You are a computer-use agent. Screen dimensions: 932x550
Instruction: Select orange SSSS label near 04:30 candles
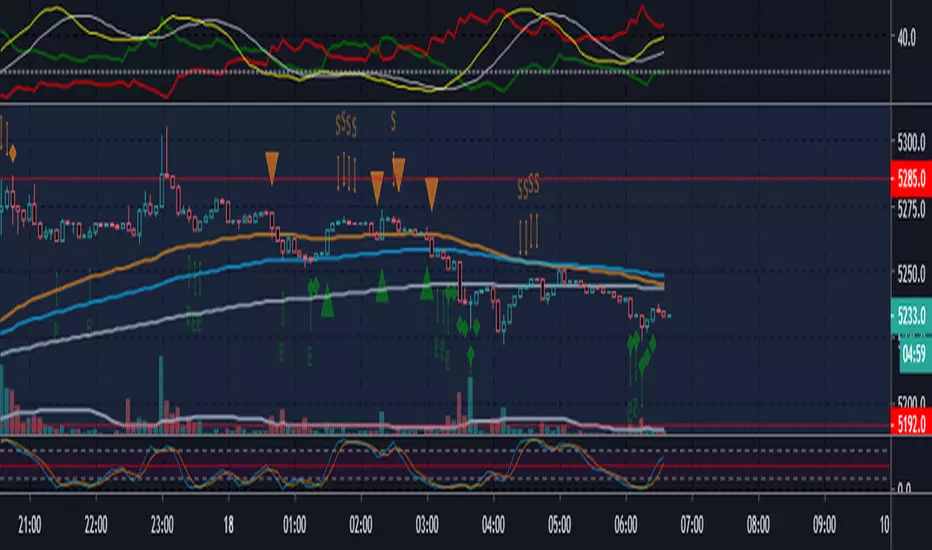coord(528,187)
